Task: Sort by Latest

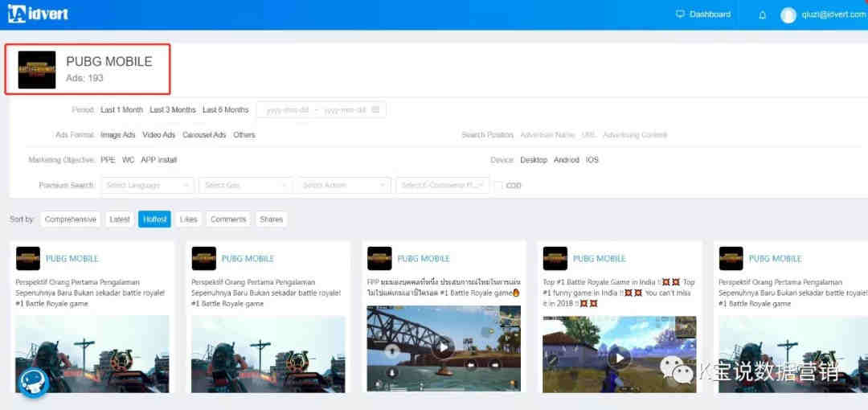Action: tap(120, 219)
